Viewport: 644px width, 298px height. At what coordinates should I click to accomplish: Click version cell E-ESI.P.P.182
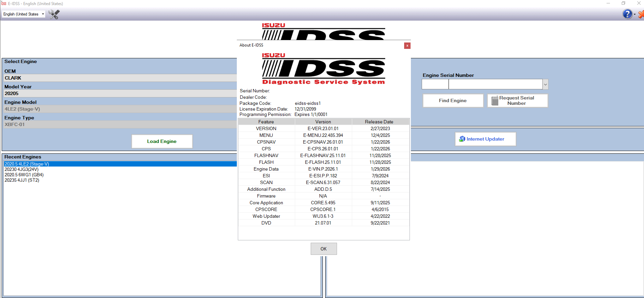click(323, 176)
